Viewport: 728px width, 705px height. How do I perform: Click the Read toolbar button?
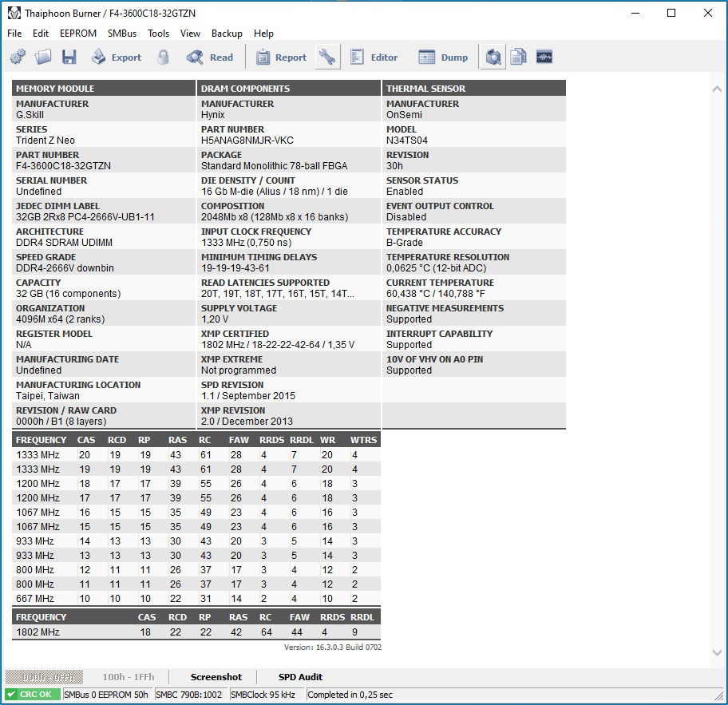[x=209, y=57]
